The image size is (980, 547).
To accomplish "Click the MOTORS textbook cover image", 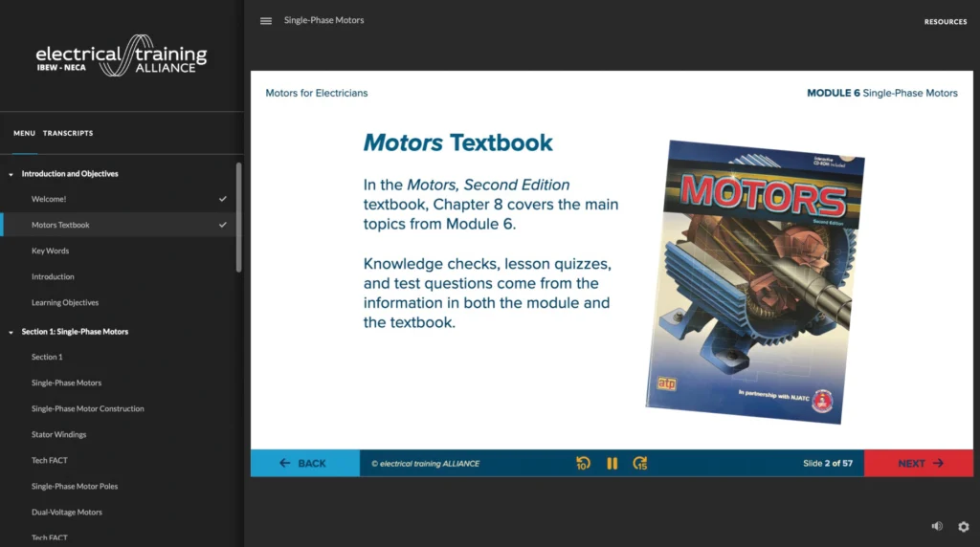I will click(x=756, y=282).
